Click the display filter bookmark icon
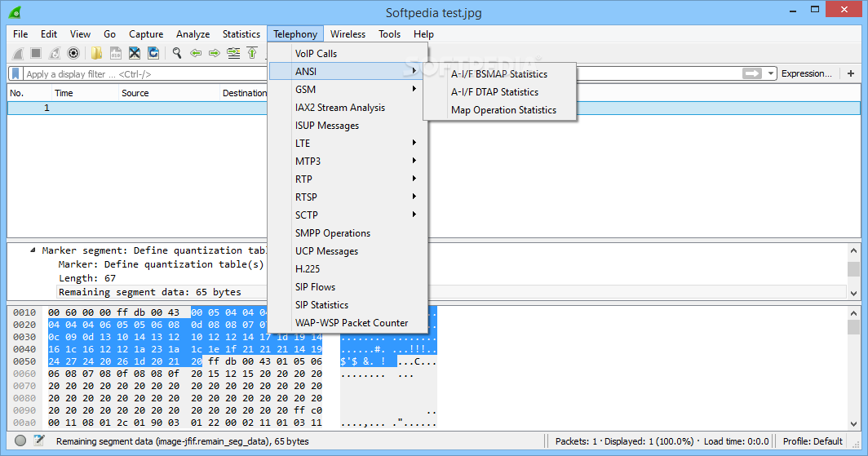The height and width of the screenshot is (456, 868). point(16,73)
